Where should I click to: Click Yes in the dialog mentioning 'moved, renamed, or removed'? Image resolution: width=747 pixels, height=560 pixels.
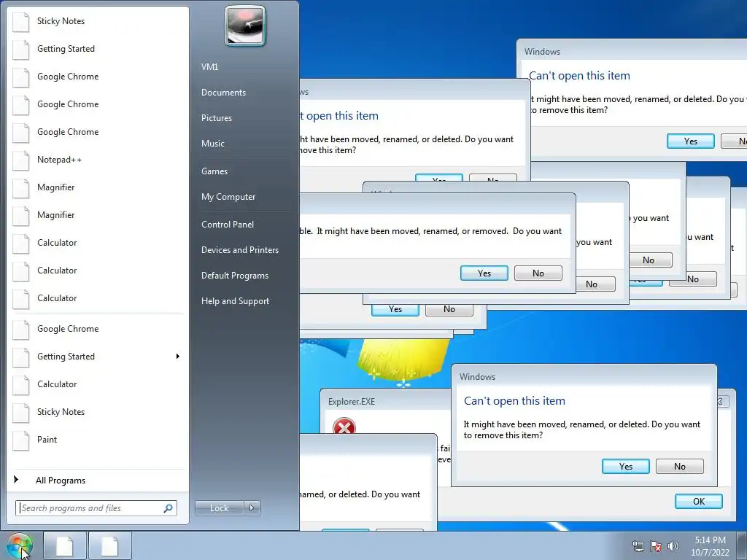[484, 273]
